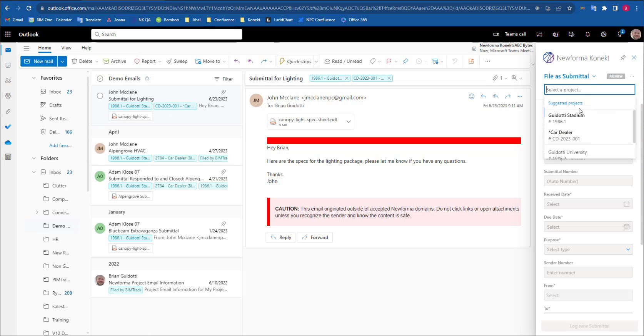Open the zoom magnifier icon in reading pane
Viewport: 644px width, 336px height.
(514, 78)
